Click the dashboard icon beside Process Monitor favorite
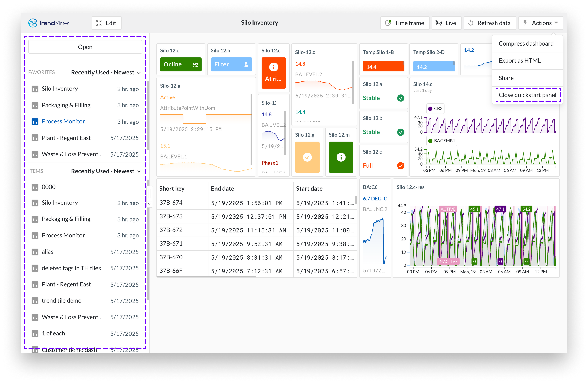 coord(35,121)
